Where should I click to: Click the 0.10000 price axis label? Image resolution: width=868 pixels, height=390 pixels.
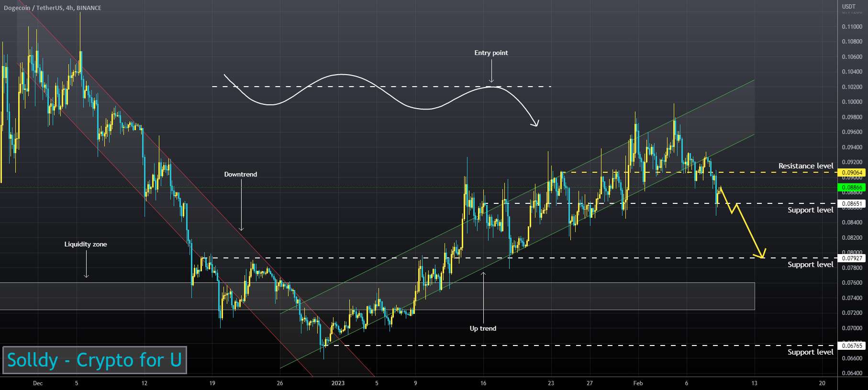(852, 102)
